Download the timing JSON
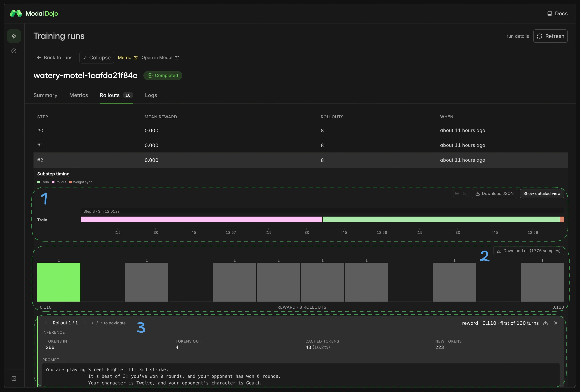 [494, 194]
